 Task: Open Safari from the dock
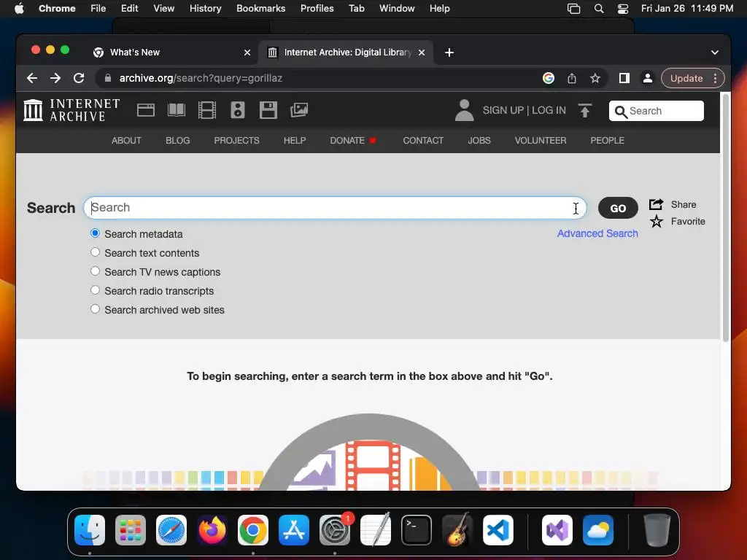(x=171, y=530)
